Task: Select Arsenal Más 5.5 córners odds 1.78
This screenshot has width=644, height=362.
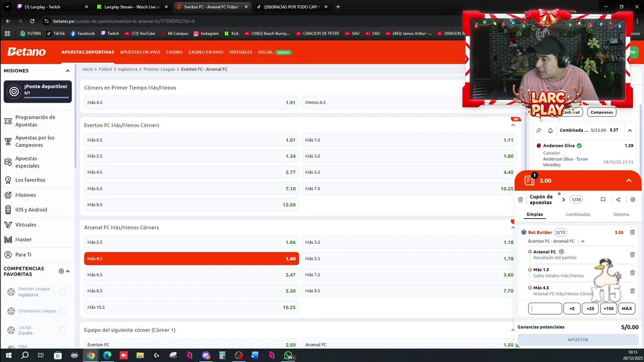Action: tap(409, 258)
